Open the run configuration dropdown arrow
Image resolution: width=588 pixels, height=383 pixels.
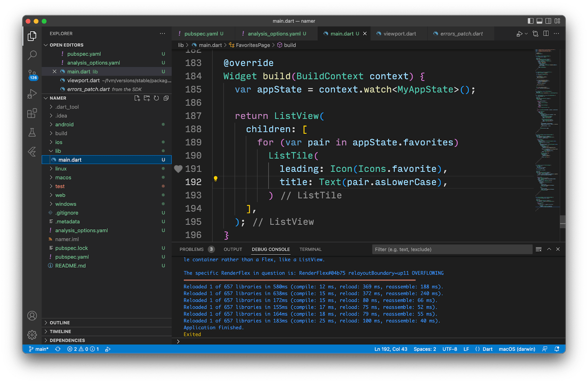coord(526,33)
